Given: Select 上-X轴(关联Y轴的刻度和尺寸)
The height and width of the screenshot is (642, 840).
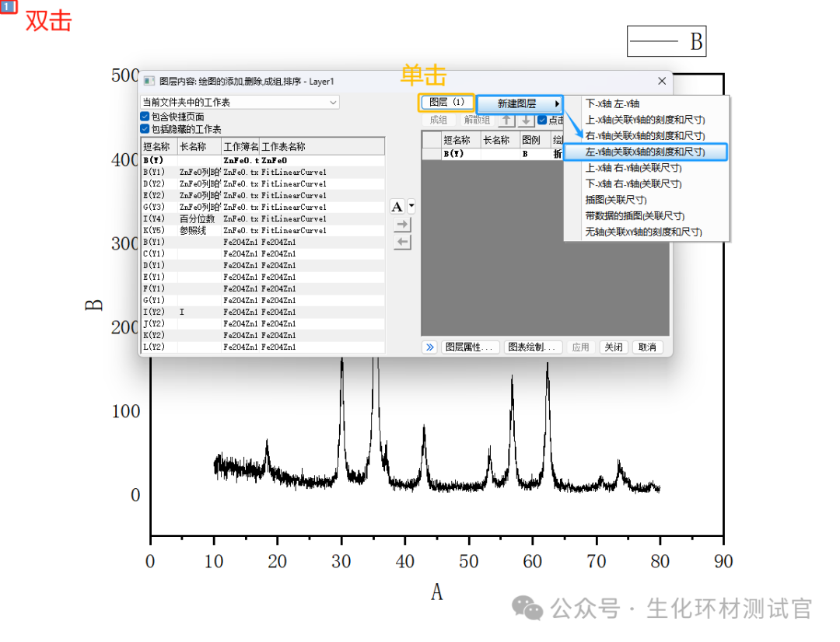Looking at the screenshot, I should pos(646,120).
